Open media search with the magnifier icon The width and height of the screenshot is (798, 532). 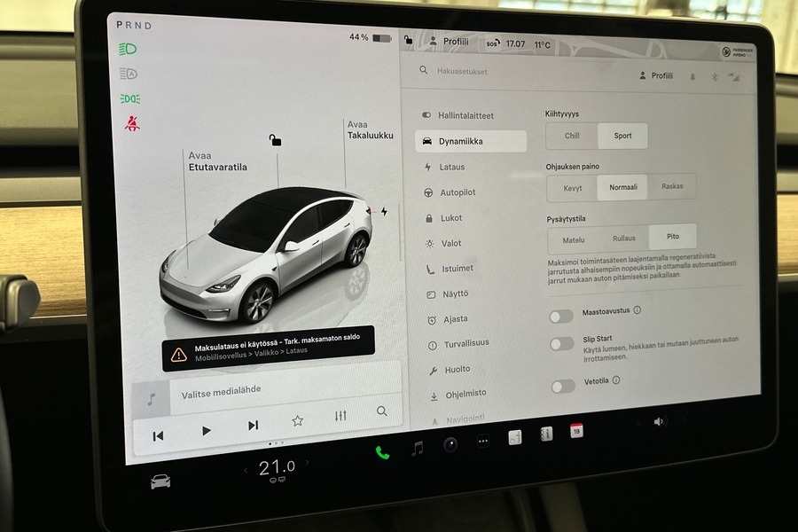(381, 412)
